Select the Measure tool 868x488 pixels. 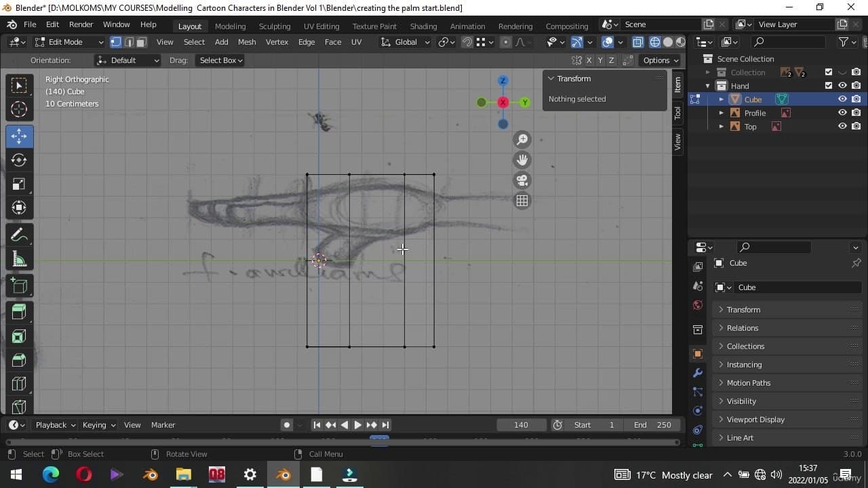[19, 259]
